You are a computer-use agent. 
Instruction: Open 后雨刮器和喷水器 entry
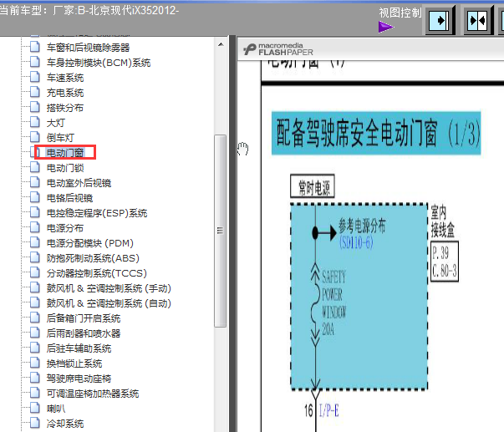tap(84, 333)
